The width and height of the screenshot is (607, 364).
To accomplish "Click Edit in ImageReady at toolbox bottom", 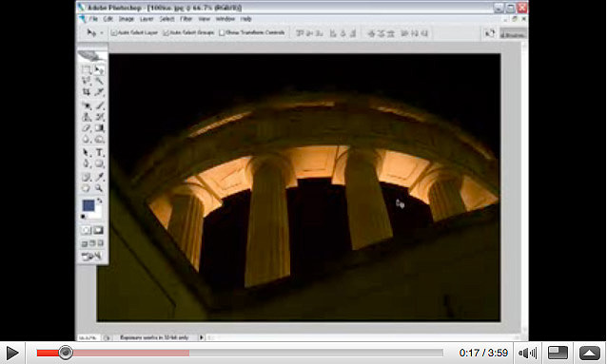I will tap(91, 256).
